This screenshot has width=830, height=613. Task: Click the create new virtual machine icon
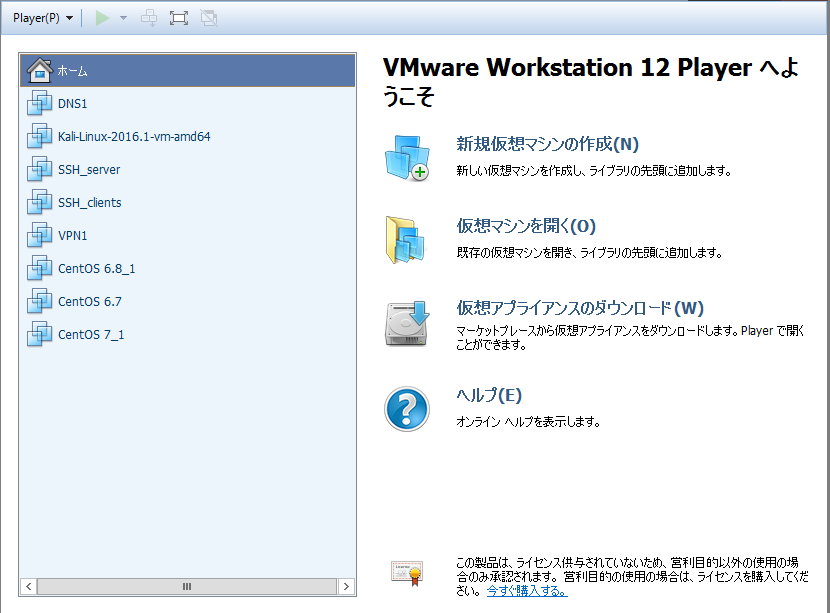click(x=407, y=158)
